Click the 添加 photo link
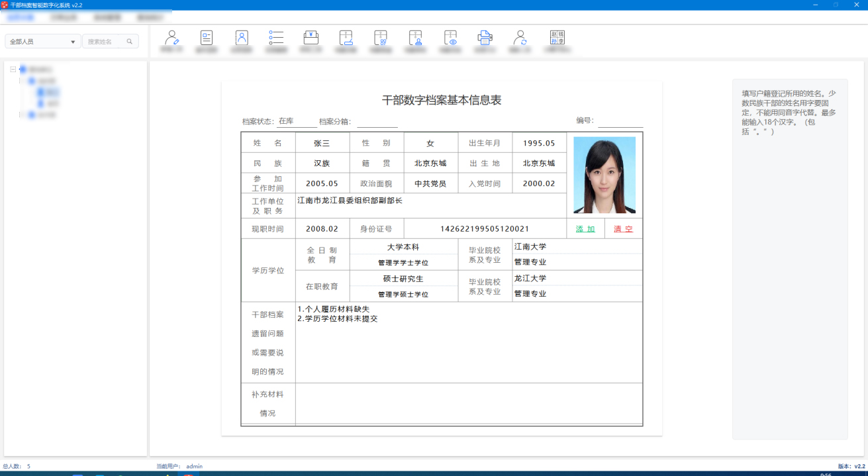The height and width of the screenshot is (476, 868). [x=585, y=229]
